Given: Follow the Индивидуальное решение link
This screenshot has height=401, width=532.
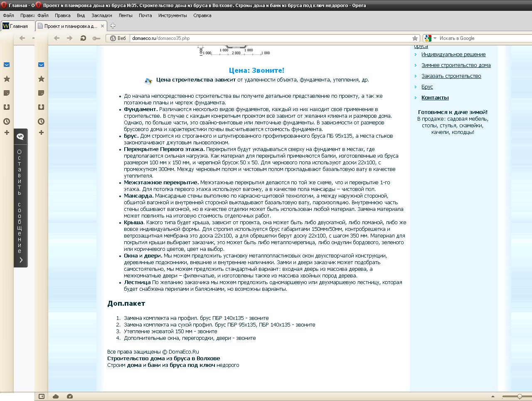Looking at the screenshot, I should 453,54.
